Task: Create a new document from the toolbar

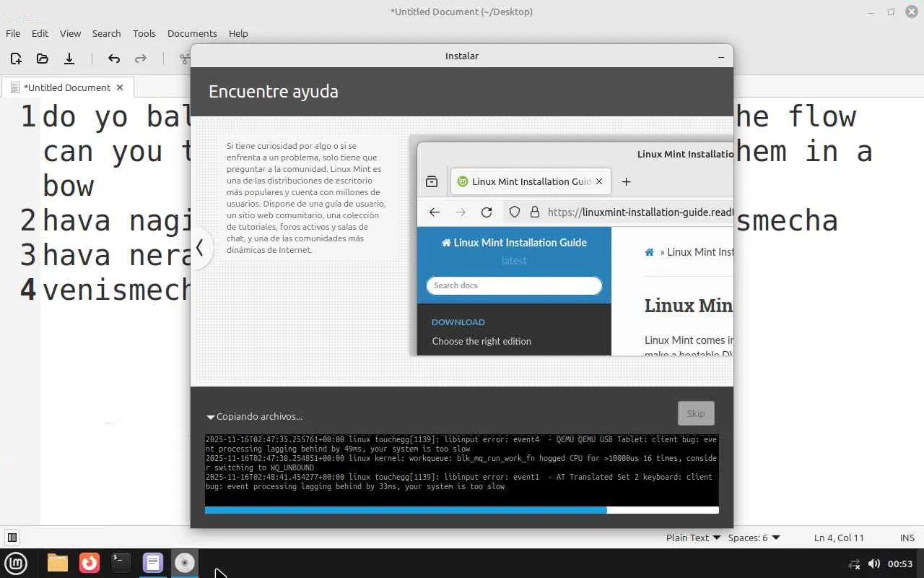Action: point(16,59)
